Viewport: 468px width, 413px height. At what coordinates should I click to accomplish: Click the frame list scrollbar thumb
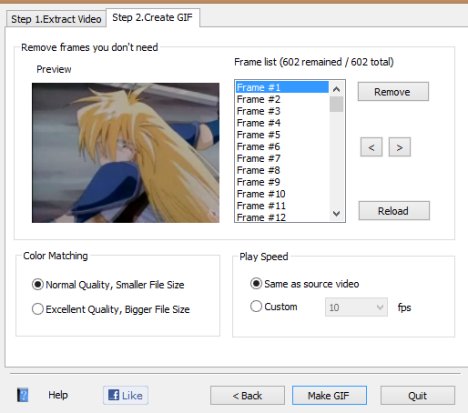pos(337,104)
